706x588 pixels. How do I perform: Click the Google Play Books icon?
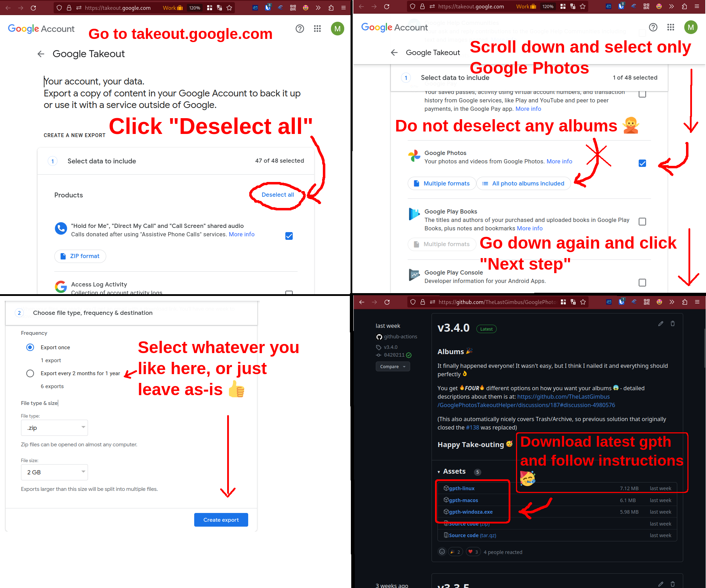tap(414, 214)
